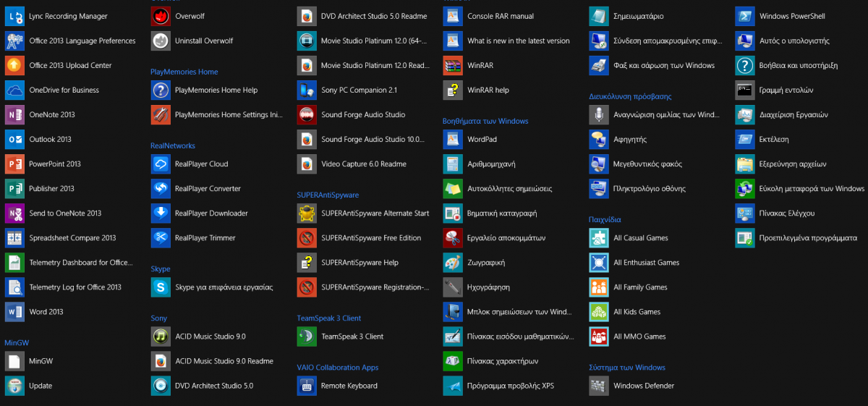Launch the Windows Defender icon
Image resolution: width=868 pixels, height=406 pixels.
pos(599,385)
